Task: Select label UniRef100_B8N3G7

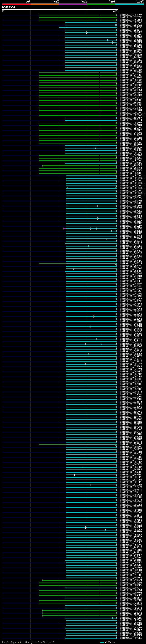Action: point(131,93)
